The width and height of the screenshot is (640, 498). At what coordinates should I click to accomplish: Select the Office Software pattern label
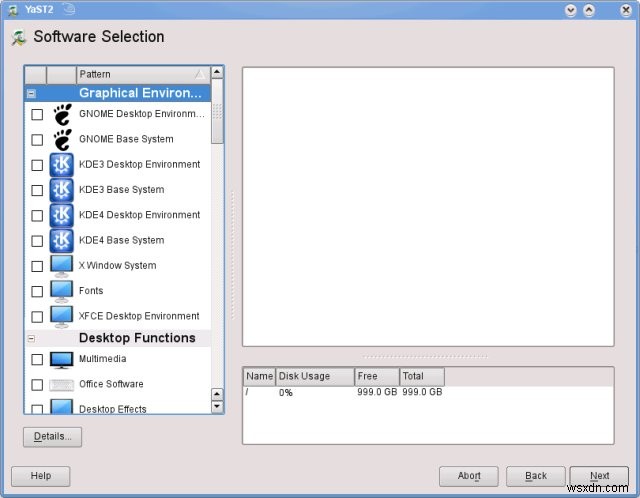[111, 384]
